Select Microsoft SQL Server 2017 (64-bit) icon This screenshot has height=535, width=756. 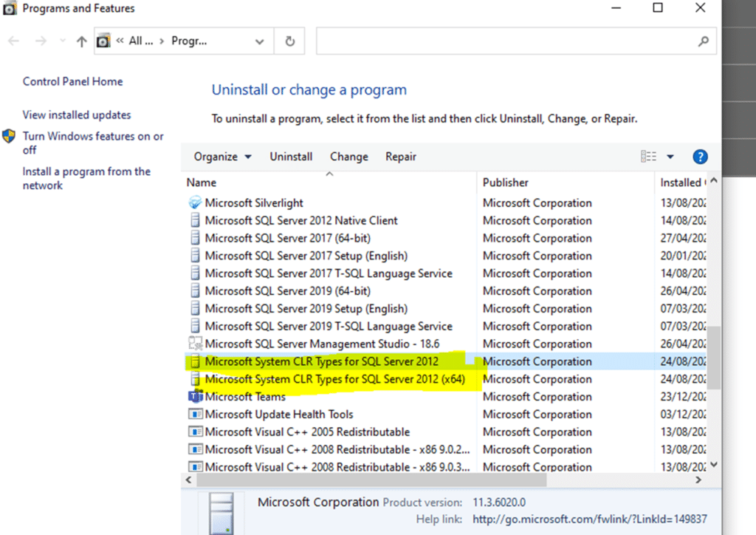(x=195, y=238)
